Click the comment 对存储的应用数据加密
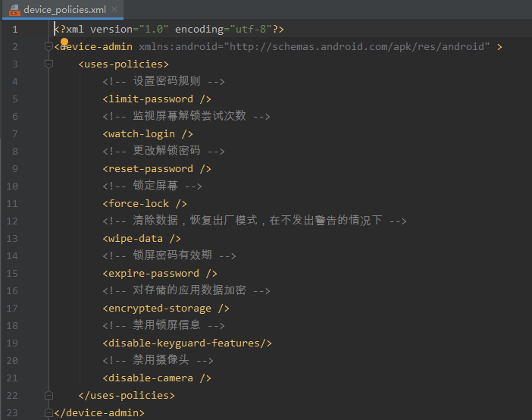Image resolution: width=532 pixels, height=420 pixels. 186,290
